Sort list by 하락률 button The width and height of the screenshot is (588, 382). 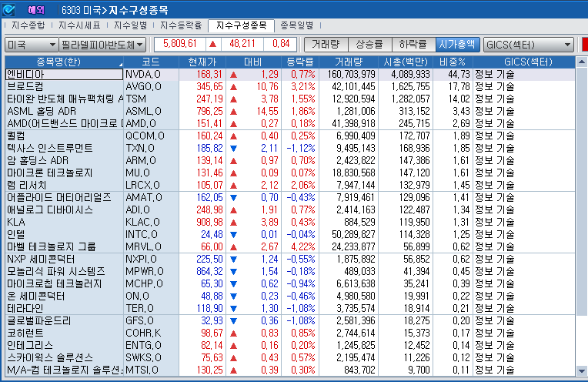point(413,45)
